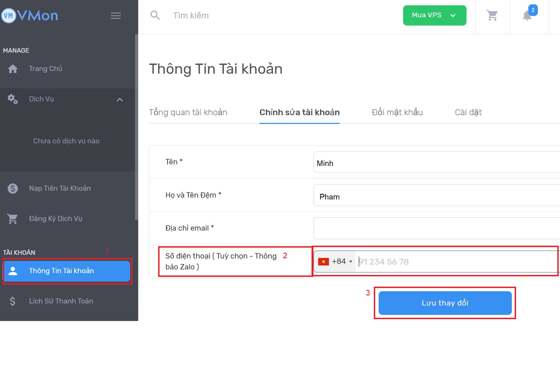Click the Trang Chủ home icon

[x=13, y=69]
